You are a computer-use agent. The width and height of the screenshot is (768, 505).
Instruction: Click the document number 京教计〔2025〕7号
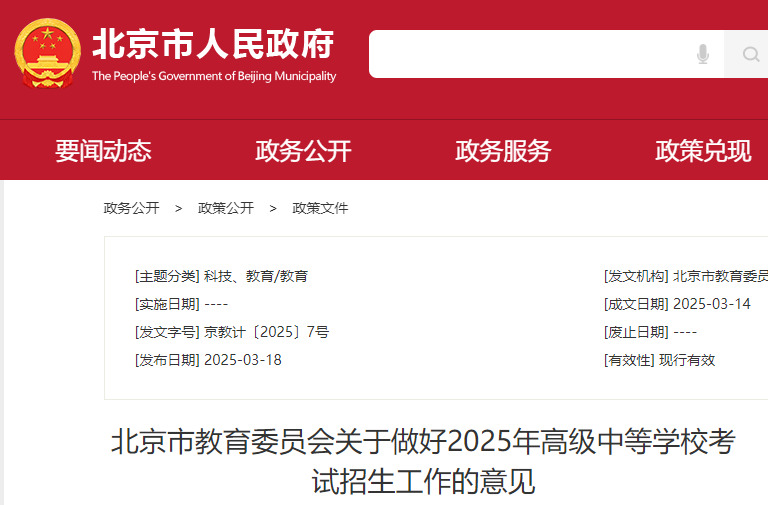[x=266, y=332]
